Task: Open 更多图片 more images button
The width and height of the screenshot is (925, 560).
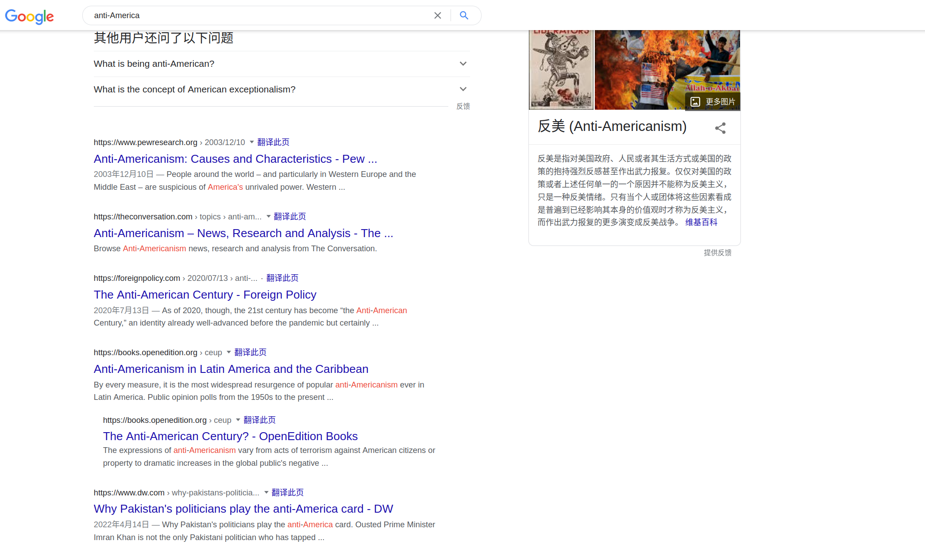Action: tap(713, 102)
